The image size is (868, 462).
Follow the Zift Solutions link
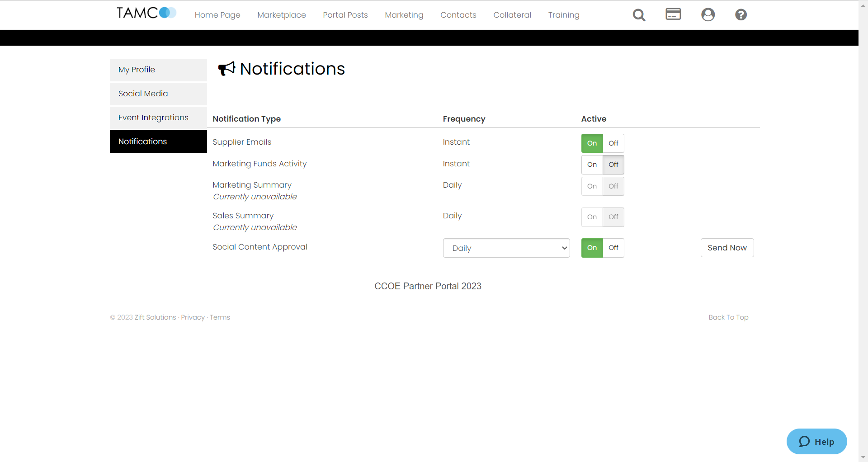point(156,317)
